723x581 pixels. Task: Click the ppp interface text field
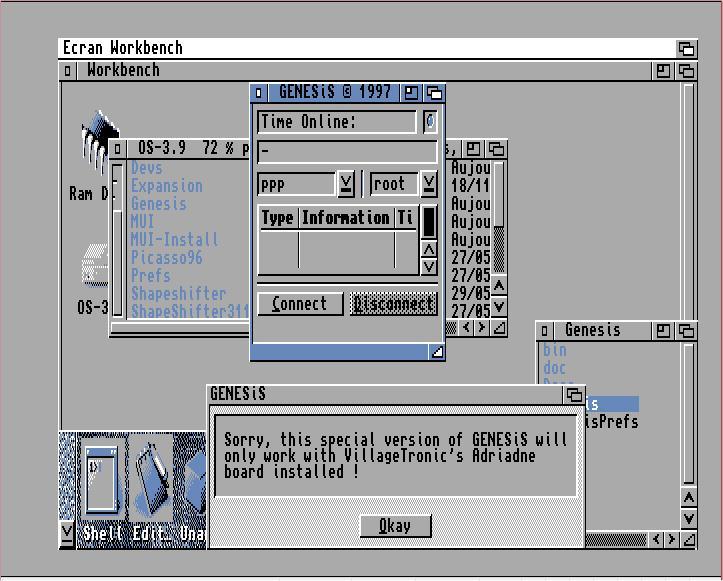tap(296, 184)
